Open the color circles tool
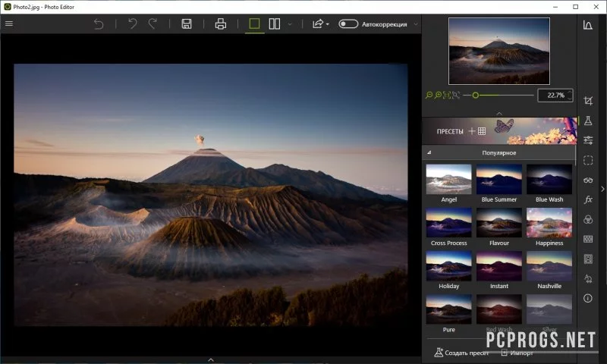Viewport: 607px width, 364px height. coord(588,219)
